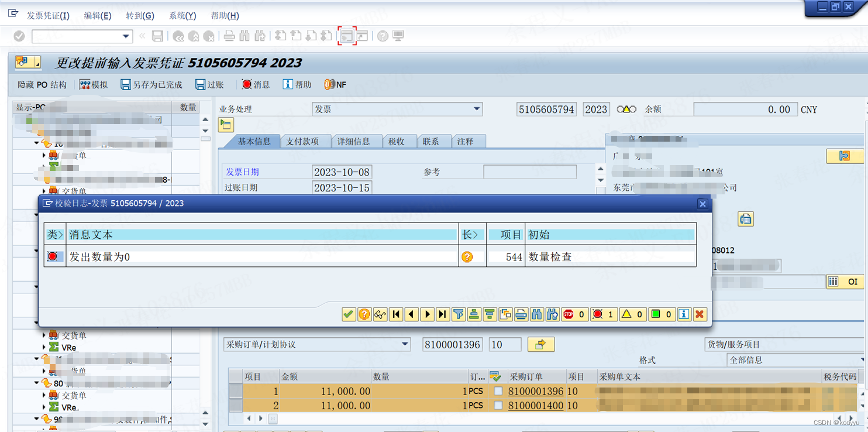Image resolution: width=868 pixels, height=432 pixels.
Task: Click the 发票日期 date field
Action: coord(342,172)
